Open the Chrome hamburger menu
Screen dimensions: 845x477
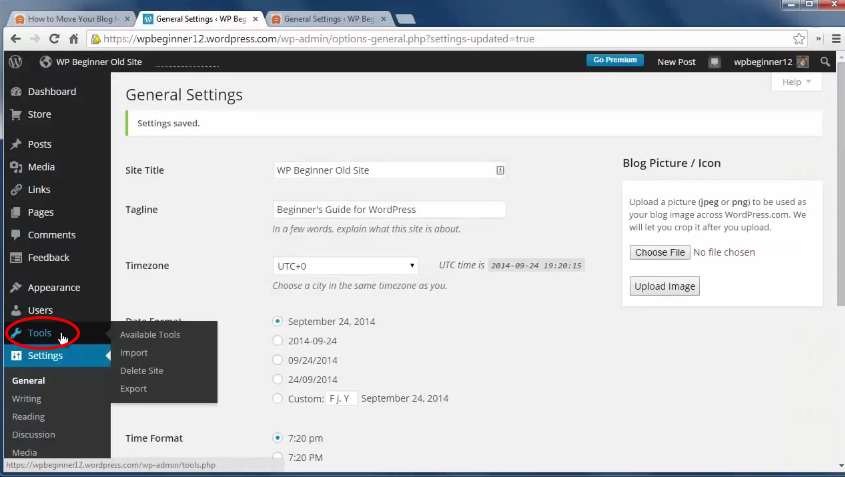tap(836, 39)
